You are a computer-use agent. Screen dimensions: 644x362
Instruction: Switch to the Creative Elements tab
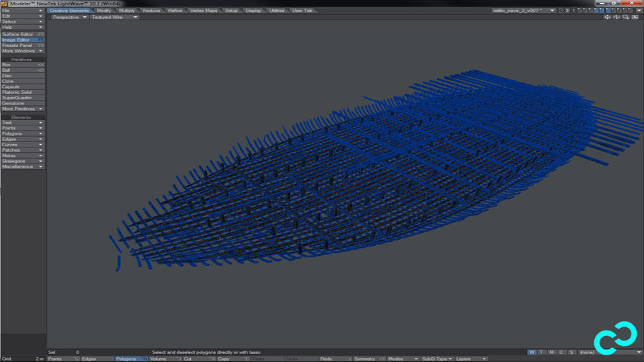tap(69, 11)
